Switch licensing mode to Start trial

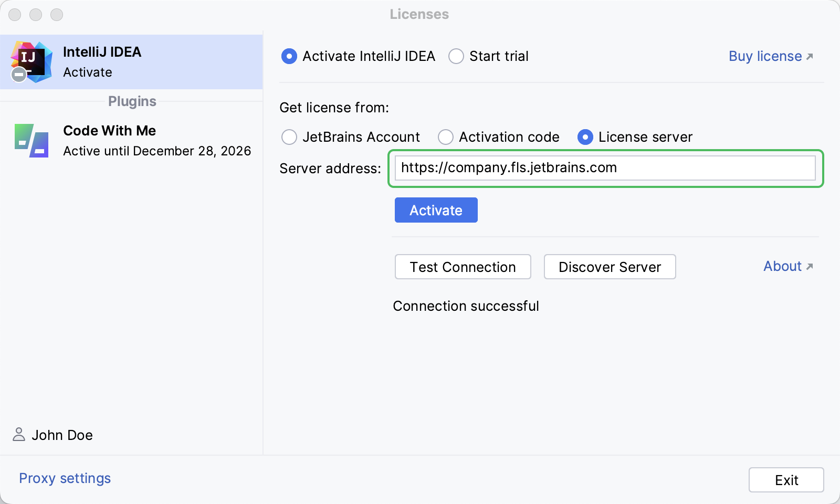[x=456, y=56]
